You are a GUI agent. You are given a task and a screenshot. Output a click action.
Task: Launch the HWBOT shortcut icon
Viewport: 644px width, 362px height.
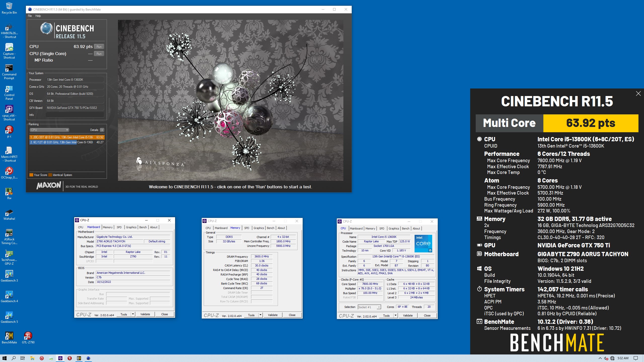(9, 31)
